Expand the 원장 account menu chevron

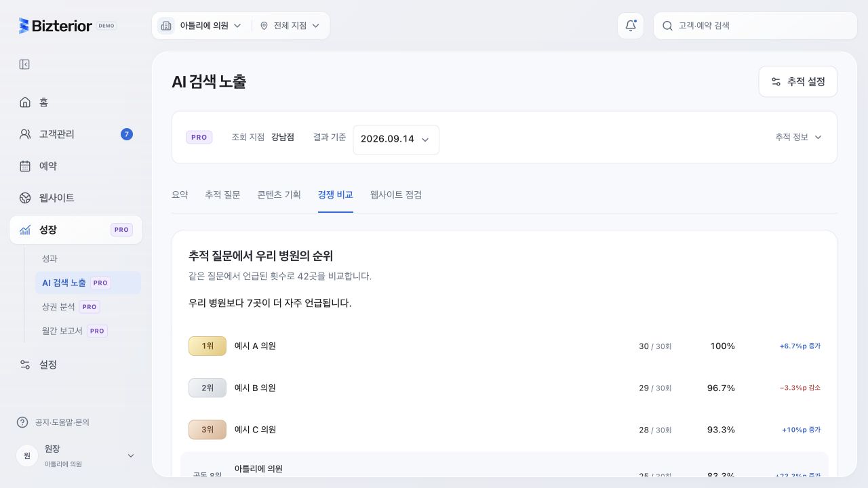pyautogui.click(x=131, y=455)
